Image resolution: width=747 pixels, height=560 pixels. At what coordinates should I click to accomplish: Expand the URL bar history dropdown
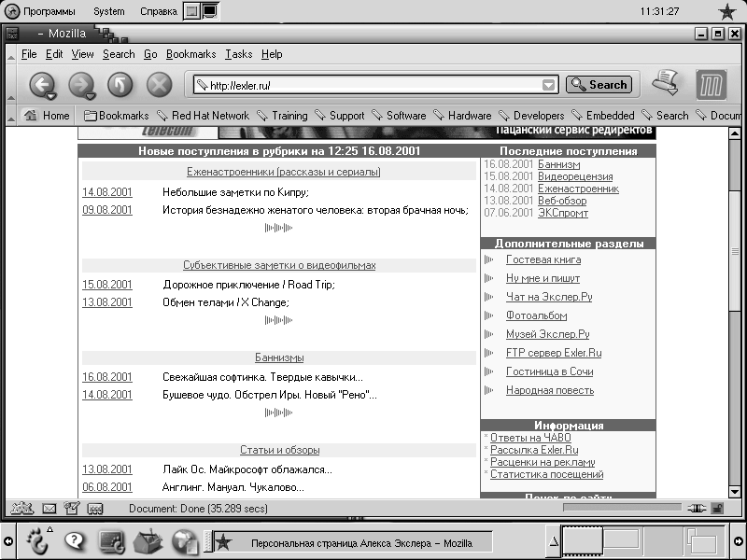pyautogui.click(x=549, y=85)
